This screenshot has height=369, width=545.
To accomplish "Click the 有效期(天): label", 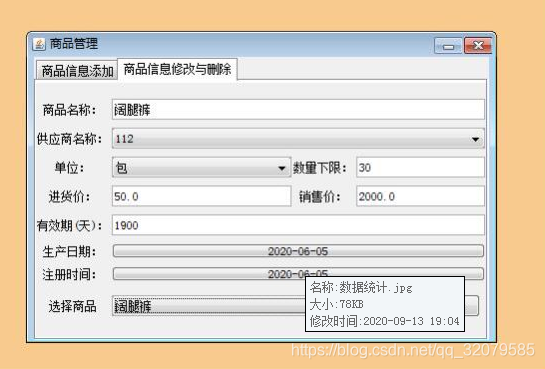I will coord(69,226).
